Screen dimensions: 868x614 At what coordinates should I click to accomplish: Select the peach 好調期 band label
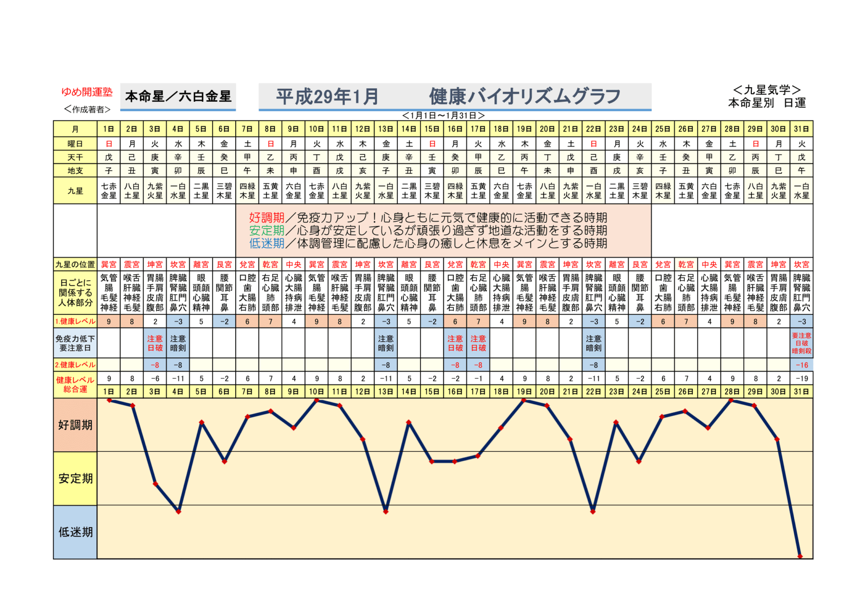point(75,425)
